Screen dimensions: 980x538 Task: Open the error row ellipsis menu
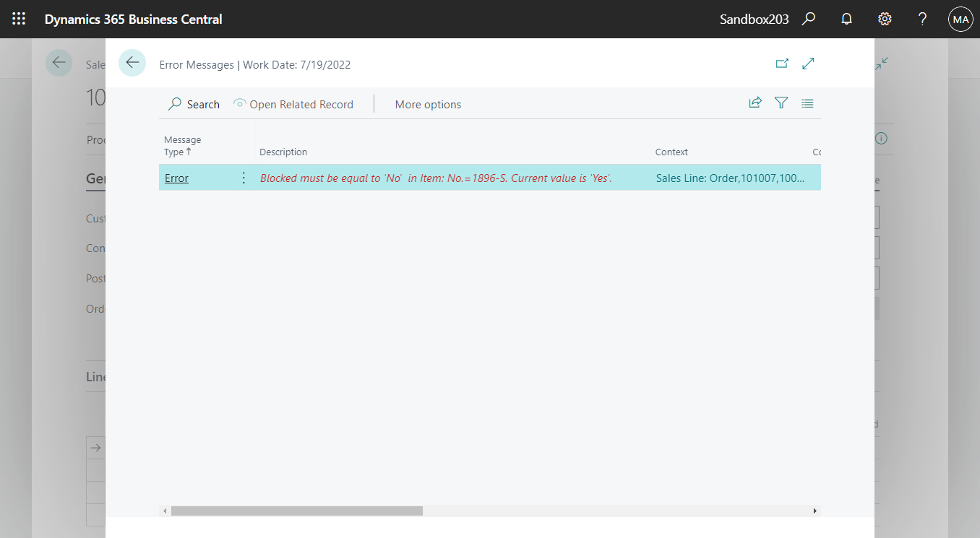(x=244, y=177)
